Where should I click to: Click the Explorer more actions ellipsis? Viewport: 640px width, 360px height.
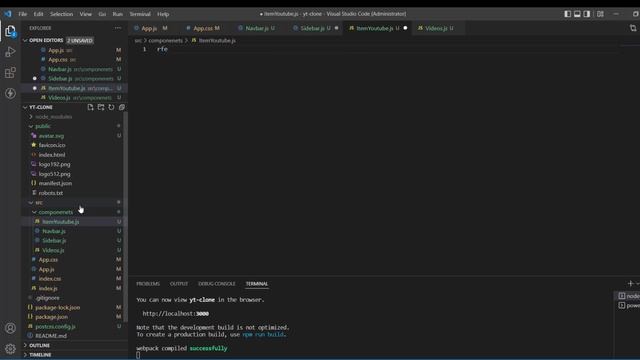point(118,28)
